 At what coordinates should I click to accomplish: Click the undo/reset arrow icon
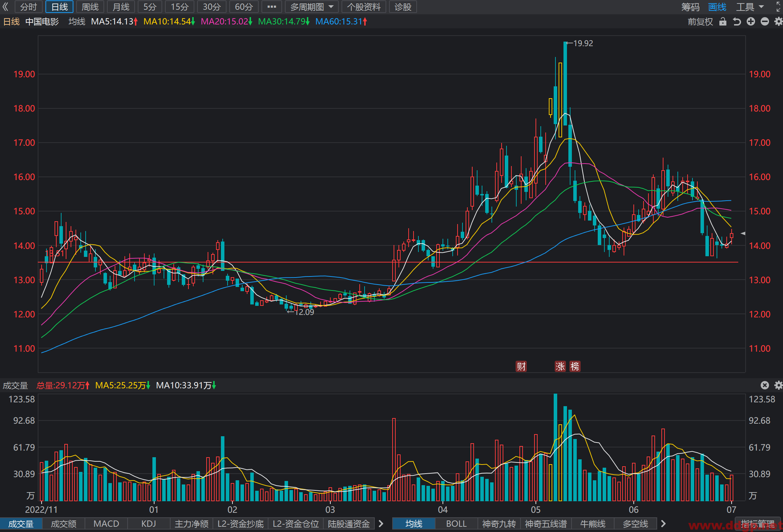pyautogui.click(x=737, y=22)
